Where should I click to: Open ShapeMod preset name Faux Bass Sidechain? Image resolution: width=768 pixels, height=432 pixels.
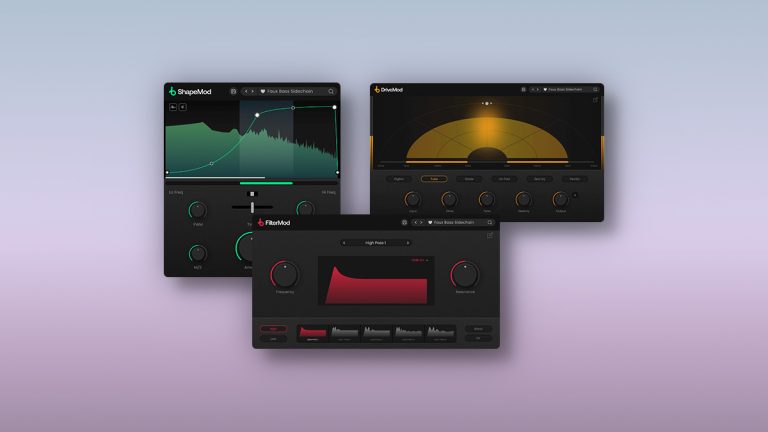coord(290,92)
